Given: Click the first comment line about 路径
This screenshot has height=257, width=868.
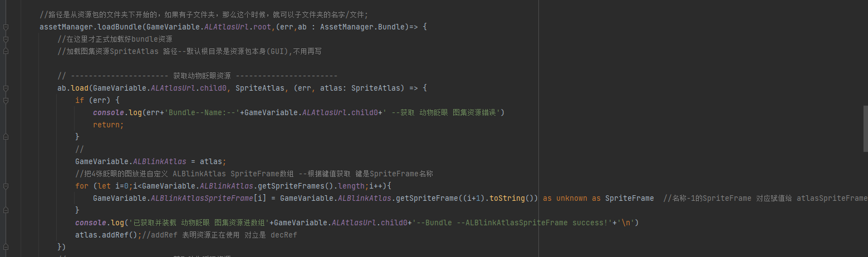Looking at the screenshot, I should pos(204,14).
